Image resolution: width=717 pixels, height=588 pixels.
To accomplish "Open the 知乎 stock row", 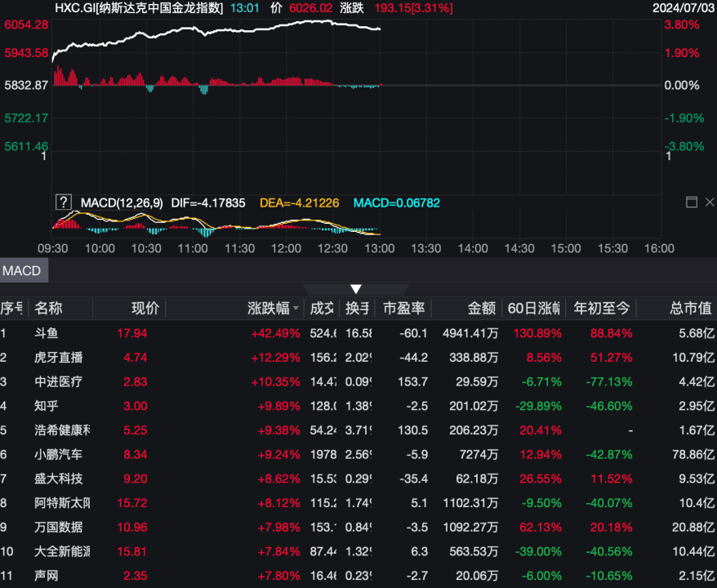I will tap(47, 406).
